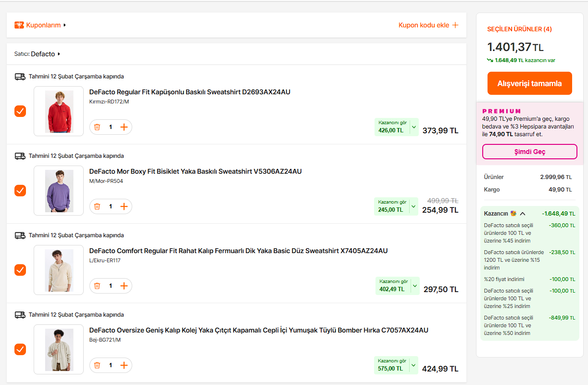
Task: Remove Mor Boxy Fit sweatshirt via trash icon
Action: point(97,206)
